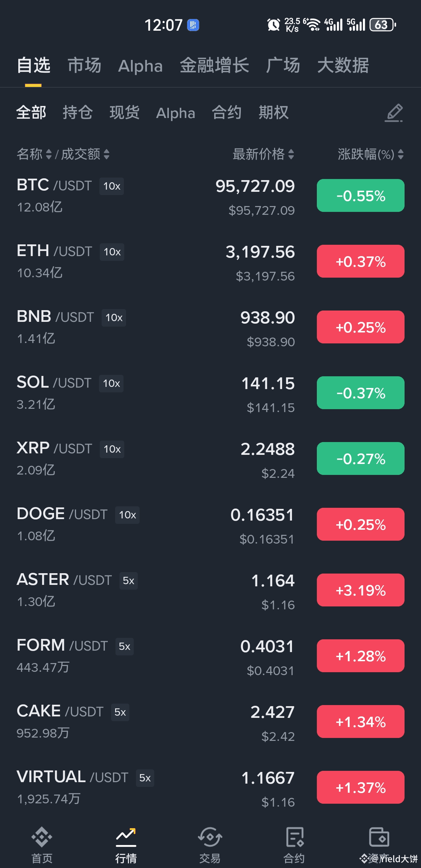Select the 现货 spot filter tab

pos(124,113)
